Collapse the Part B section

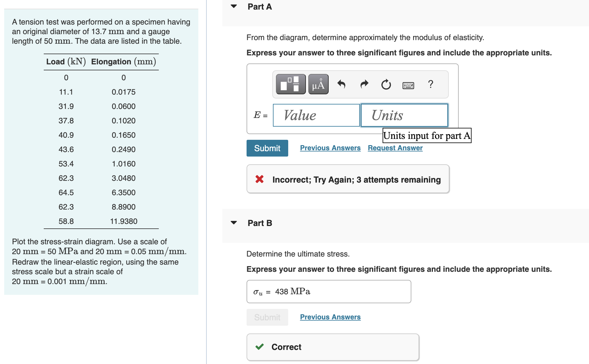pyautogui.click(x=234, y=223)
